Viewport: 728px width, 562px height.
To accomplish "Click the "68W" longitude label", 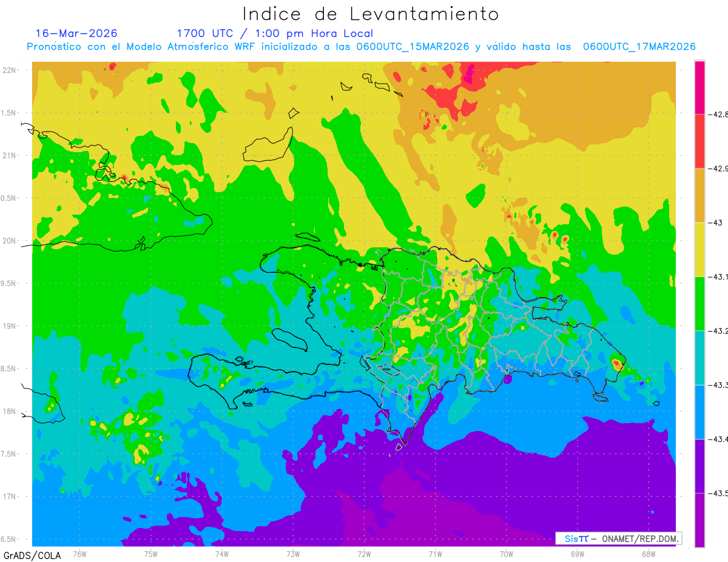I will (649, 554).
